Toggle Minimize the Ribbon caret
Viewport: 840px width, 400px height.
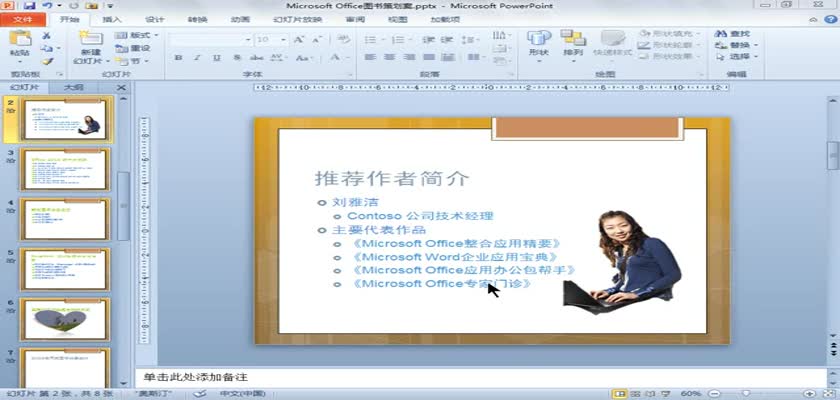pyautogui.click(x=814, y=20)
